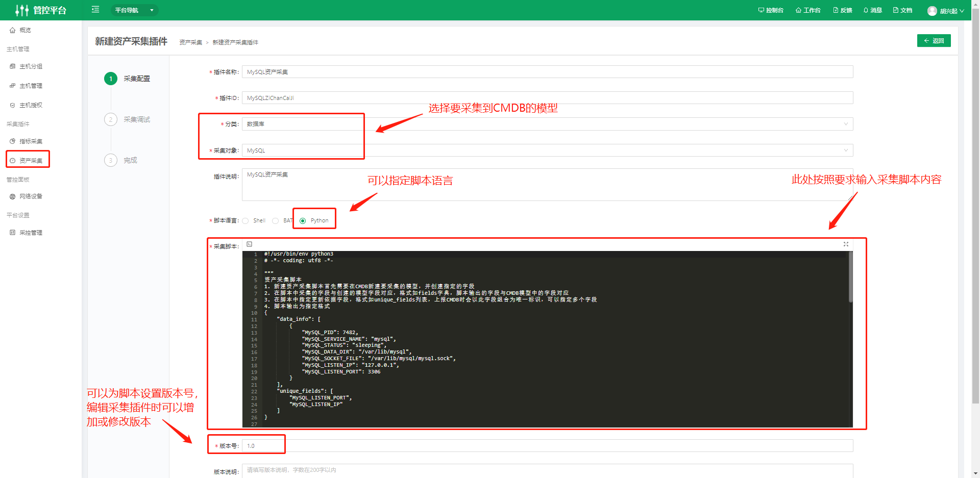This screenshot has width=980, height=478.
Task: Click the 插件说明 text area
Action: 547,185
